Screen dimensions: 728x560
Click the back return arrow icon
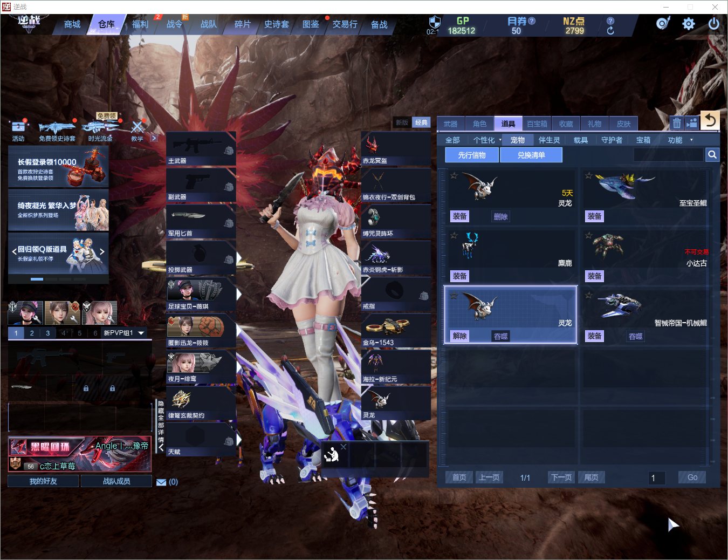710,121
